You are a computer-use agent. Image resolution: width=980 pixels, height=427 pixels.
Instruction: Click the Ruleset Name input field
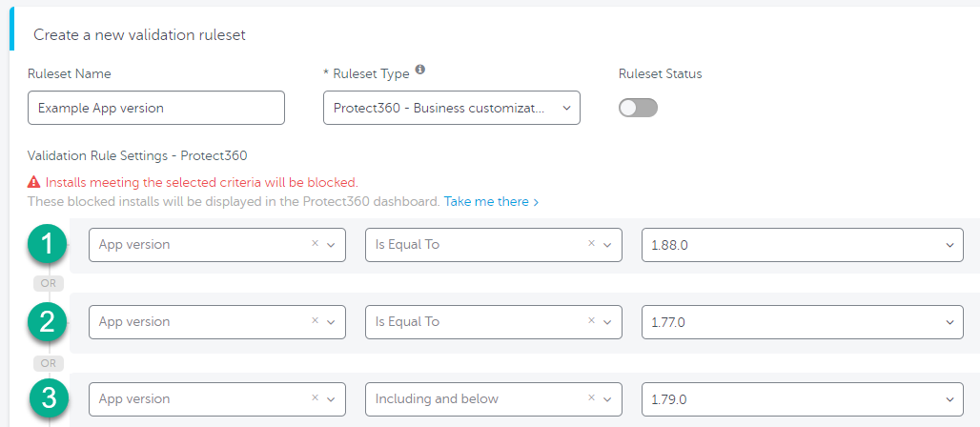(x=156, y=108)
